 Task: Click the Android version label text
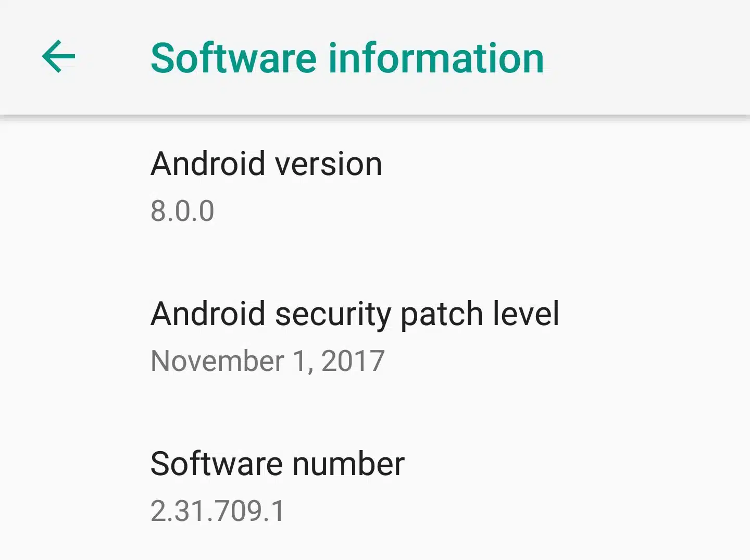coord(266,164)
